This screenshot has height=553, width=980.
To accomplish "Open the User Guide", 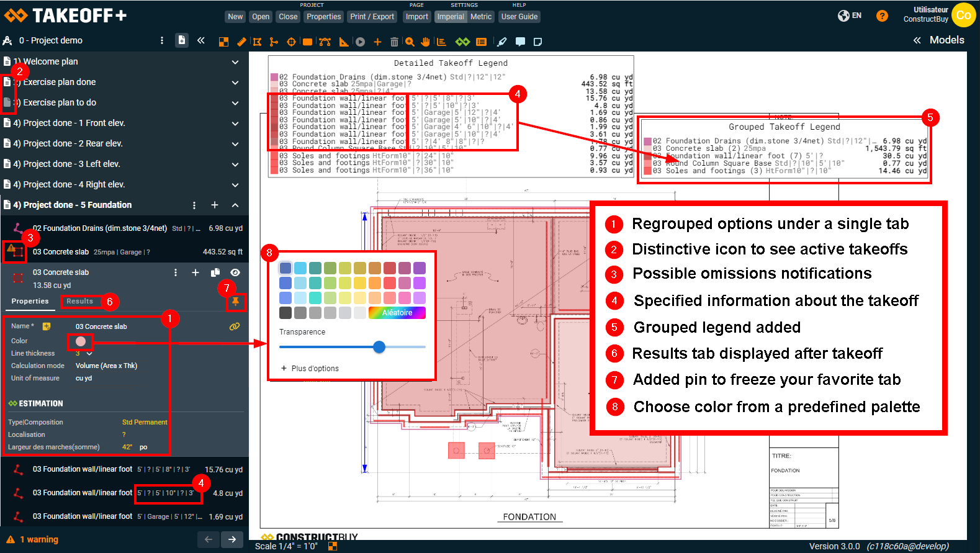I will (519, 17).
